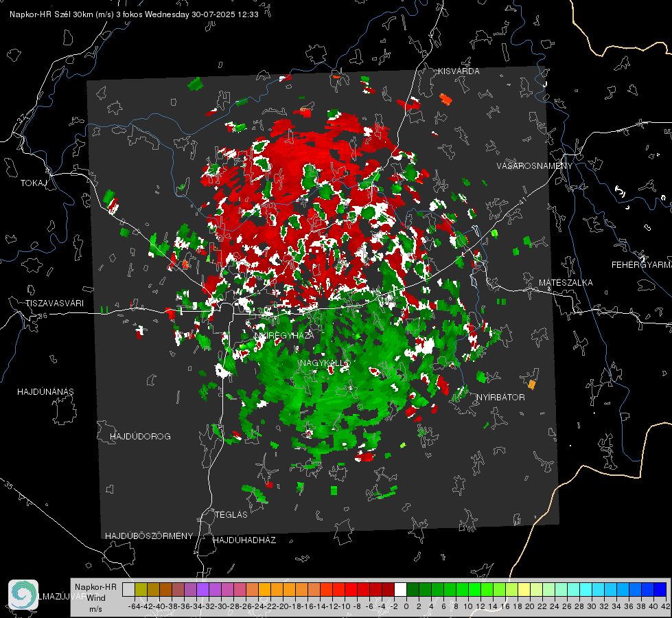Click the NAGYKÁLLÓ city label
The height and width of the screenshot is (618, 672).
tap(325, 363)
